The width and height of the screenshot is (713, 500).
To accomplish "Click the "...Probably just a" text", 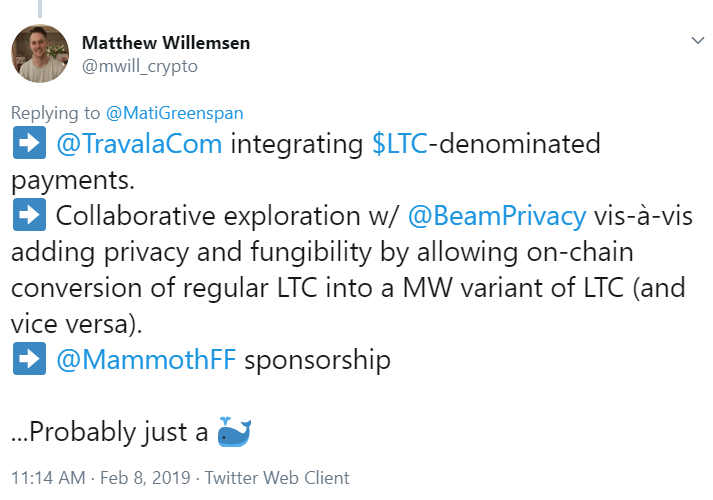I will pyautogui.click(x=110, y=433).
